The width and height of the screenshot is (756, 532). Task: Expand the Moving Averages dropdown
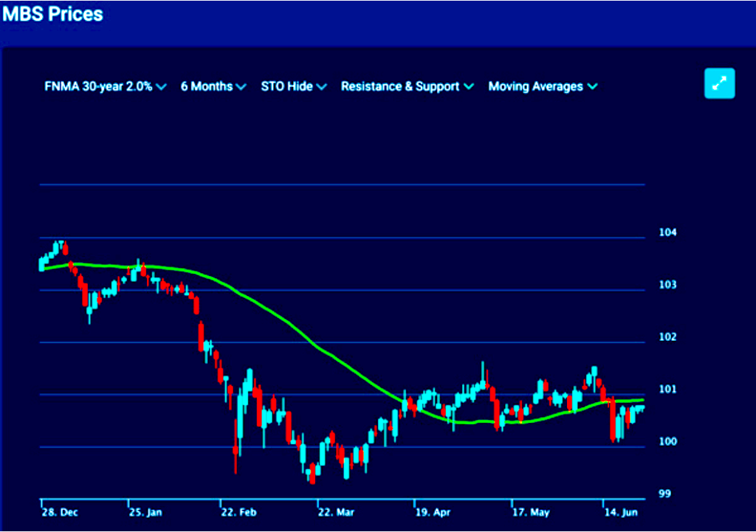(x=542, y=86)
